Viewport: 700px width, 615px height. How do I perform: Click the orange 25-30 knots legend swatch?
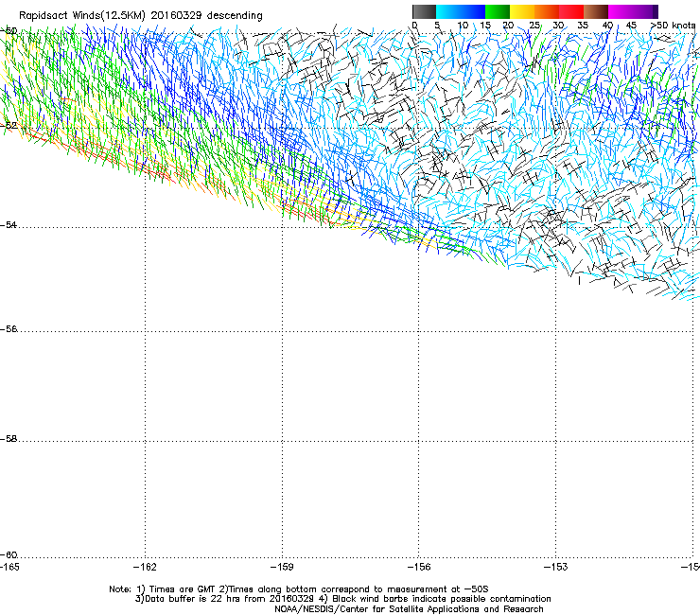547,11
